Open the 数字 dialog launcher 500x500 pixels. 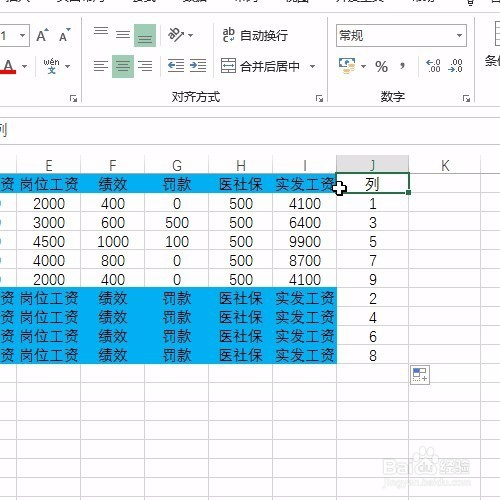tap(466, 98)
